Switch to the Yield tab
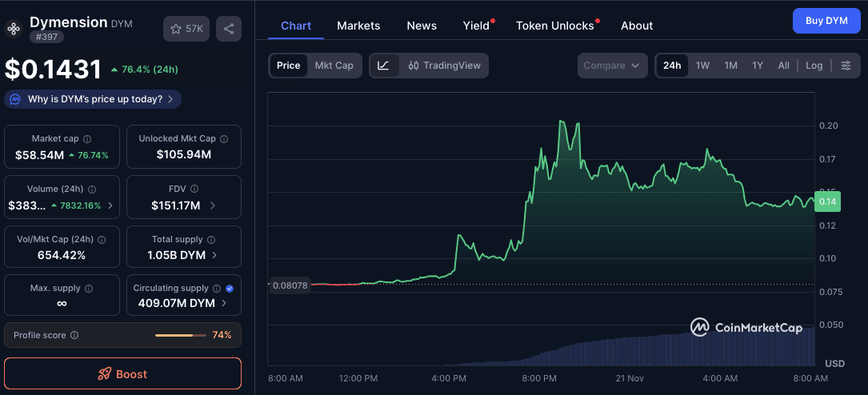Screen dimensions: 868x395 (x=477, y=26)
